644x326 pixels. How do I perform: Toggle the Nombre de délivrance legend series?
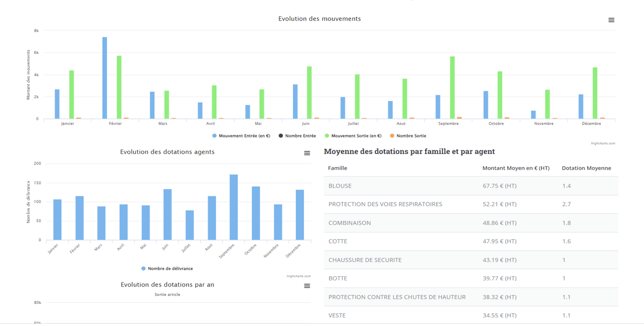click(x=167, y=269)
